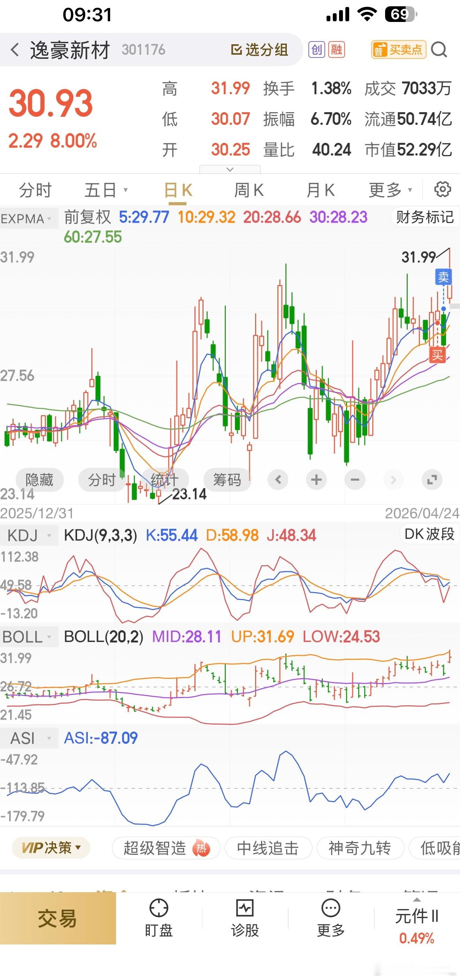Add stock via 选分组 checkbox button
460x980 pixels.
(260, 50)
